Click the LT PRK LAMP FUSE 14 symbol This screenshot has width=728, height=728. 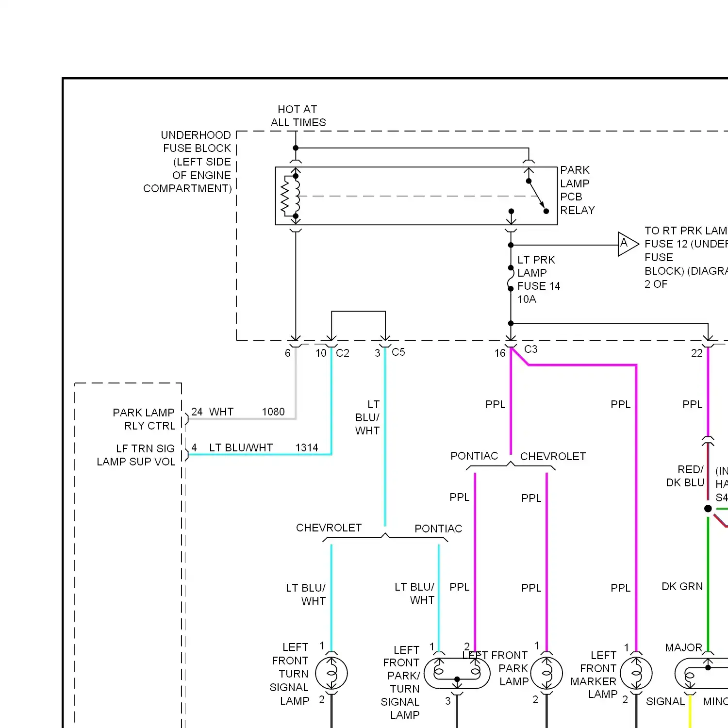511,278
